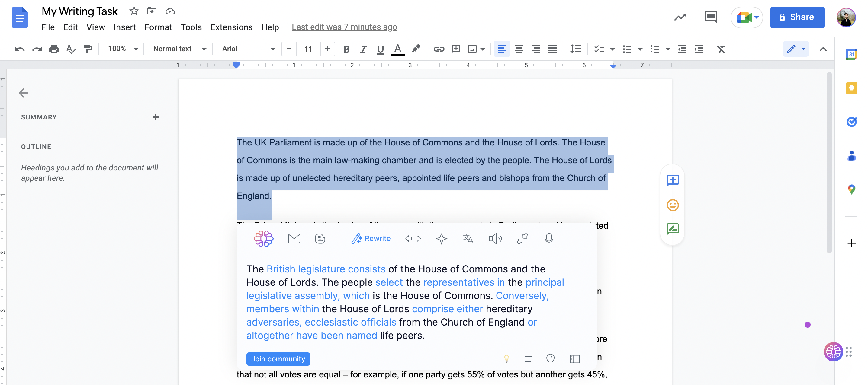The height and width of the screenshot is (385, 868).
Task: Set center text alignment
Action: pos(519,49)
